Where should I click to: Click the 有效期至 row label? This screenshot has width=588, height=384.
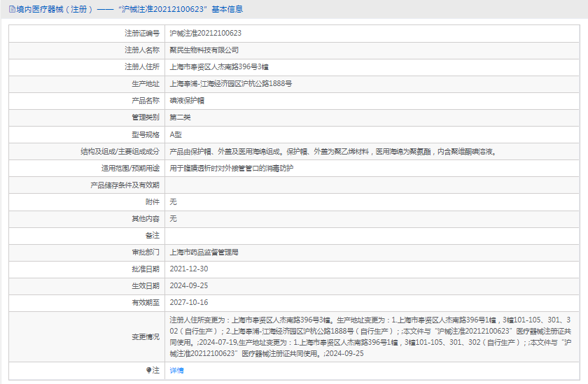click(x=146, y=303)
